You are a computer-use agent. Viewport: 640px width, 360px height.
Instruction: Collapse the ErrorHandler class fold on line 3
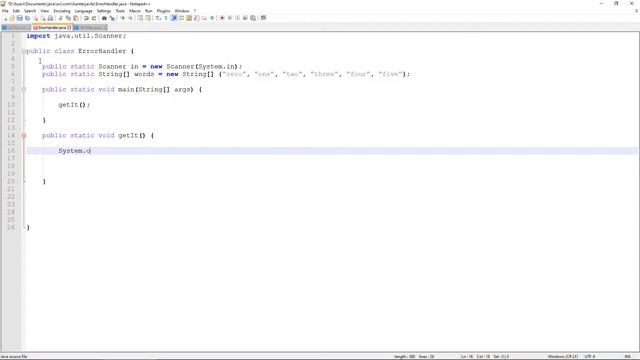click(x=24, y=51)
